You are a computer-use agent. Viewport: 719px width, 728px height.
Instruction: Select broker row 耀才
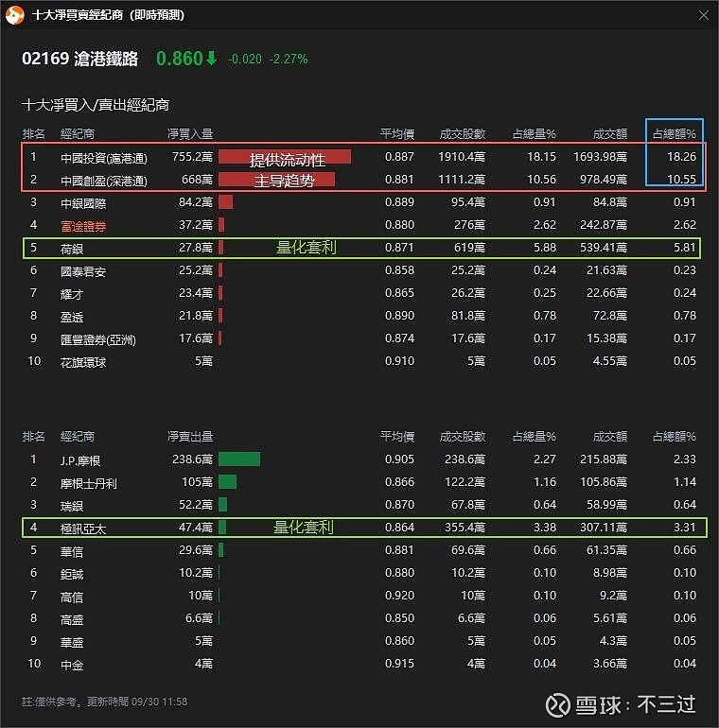(x=359, y=293)
